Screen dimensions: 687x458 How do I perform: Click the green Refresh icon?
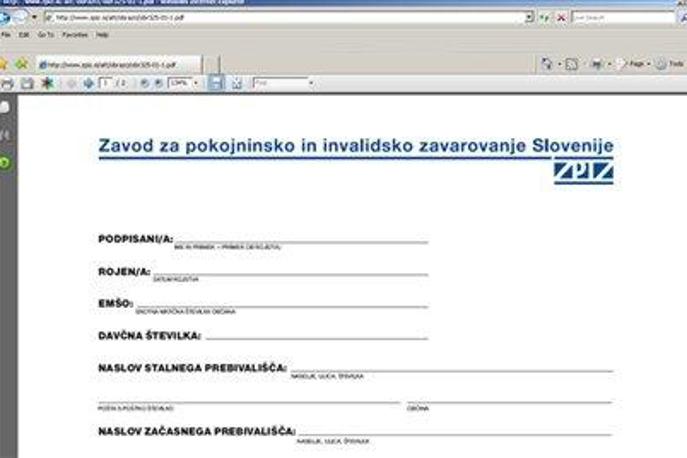pyautogui.click(x=545, y=18)
